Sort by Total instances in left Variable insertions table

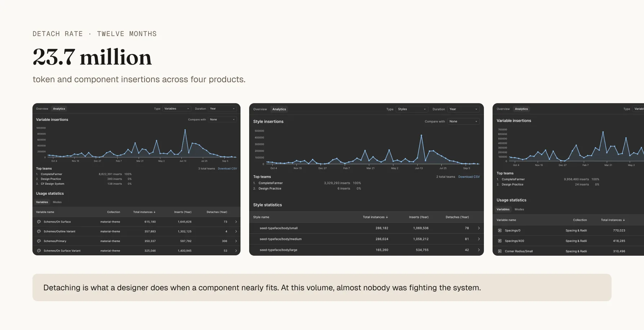point(144,212)
